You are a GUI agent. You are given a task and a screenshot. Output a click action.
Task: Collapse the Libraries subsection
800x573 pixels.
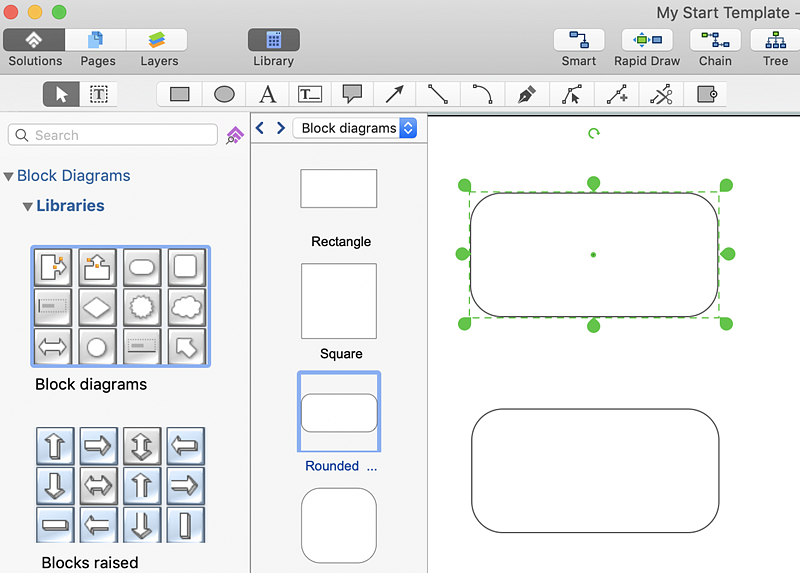pyautogui.click(x=28, y=207)
